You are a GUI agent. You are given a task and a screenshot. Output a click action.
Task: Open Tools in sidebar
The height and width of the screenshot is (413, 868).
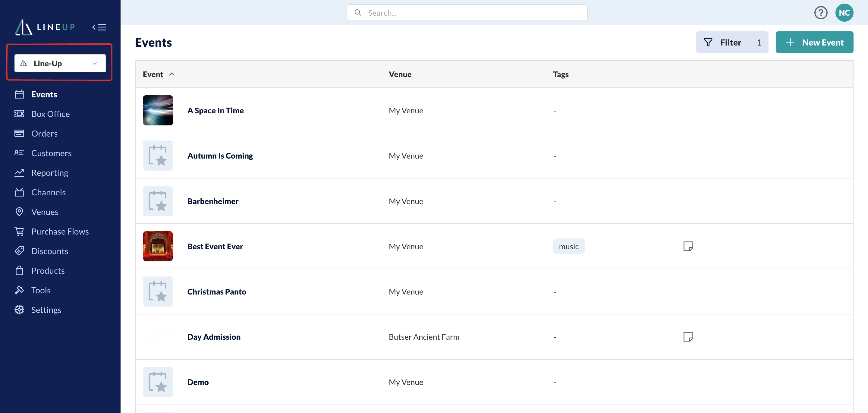pos(41,290)
